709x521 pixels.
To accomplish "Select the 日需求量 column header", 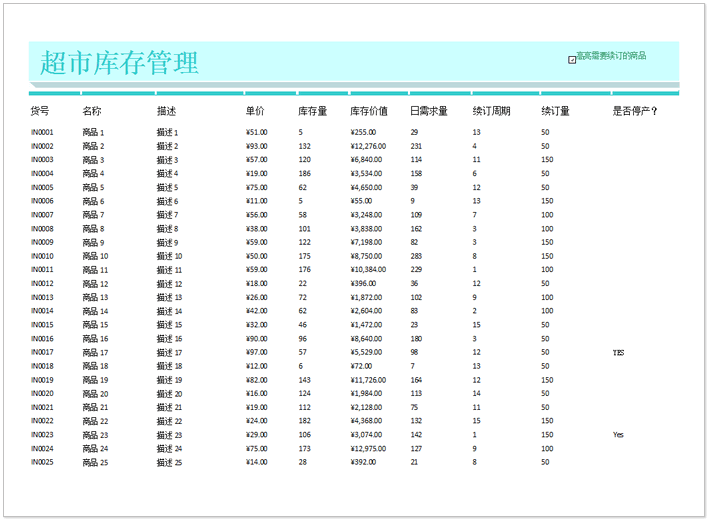I will (429, 111).
